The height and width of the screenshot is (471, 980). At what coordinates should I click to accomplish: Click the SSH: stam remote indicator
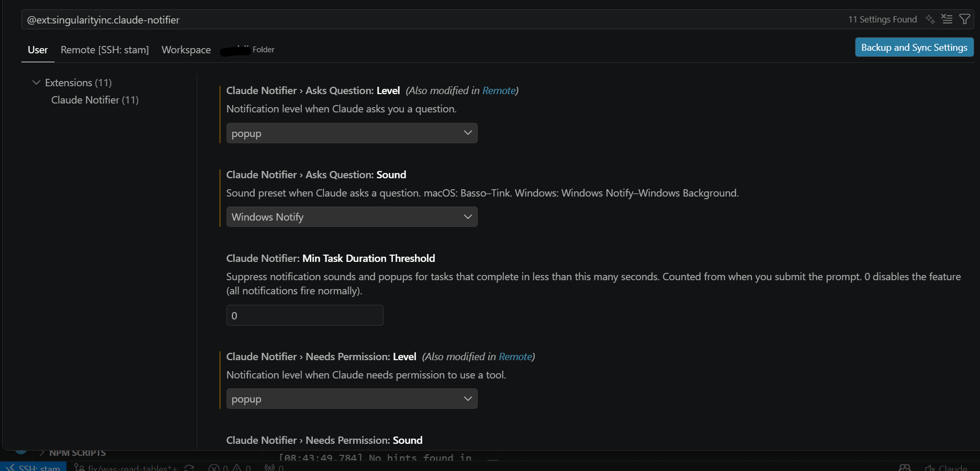pos(33,467)
